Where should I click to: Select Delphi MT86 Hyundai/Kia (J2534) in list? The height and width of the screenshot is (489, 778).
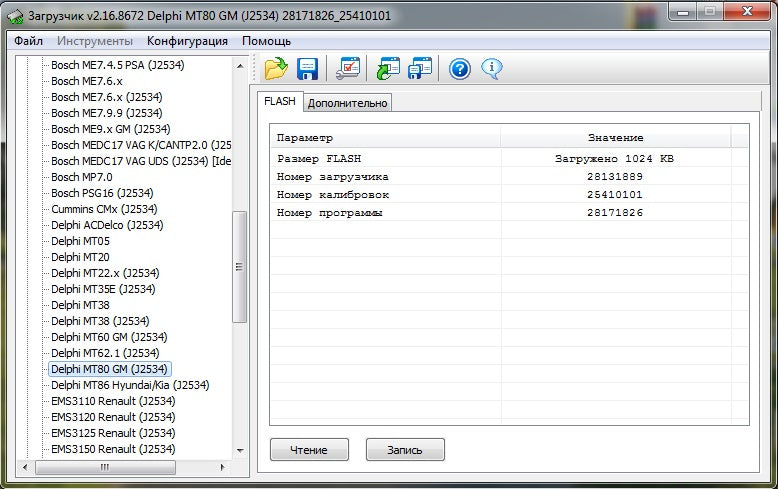tap(130, 385)
